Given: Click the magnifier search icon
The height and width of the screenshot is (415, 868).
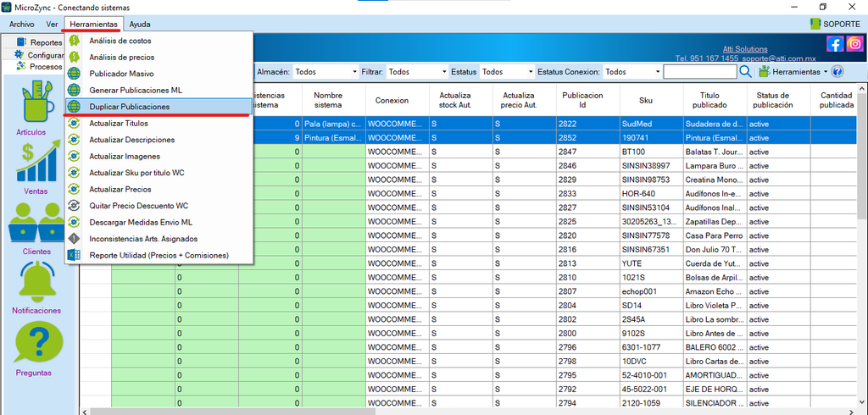Looking at the screenshot, I should point(745,72).
